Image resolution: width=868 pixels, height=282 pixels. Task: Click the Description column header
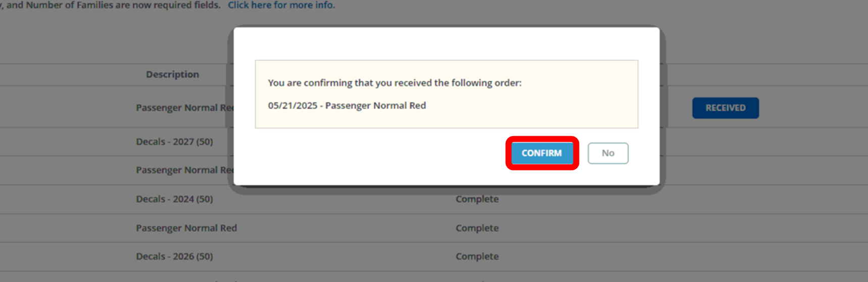pyautogui.click(x=172, y=74)
